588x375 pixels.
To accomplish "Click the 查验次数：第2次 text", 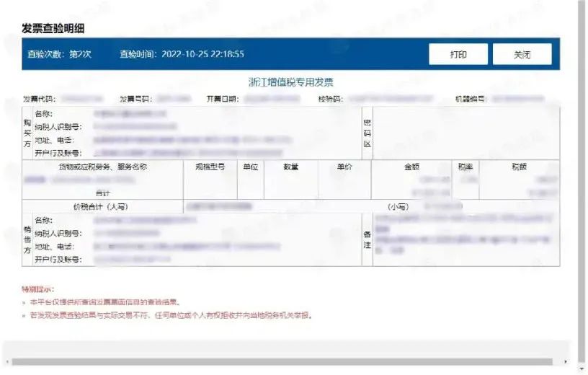I will click(59, 54).
